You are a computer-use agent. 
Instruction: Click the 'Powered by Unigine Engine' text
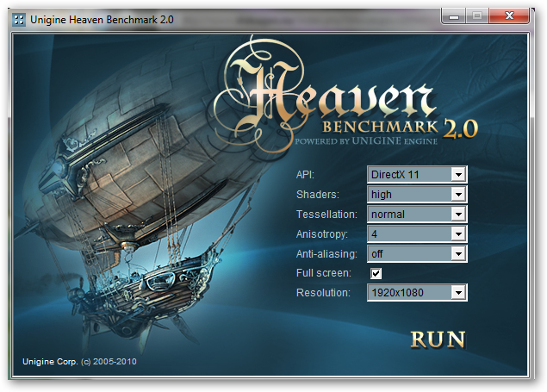coord(366,141)
